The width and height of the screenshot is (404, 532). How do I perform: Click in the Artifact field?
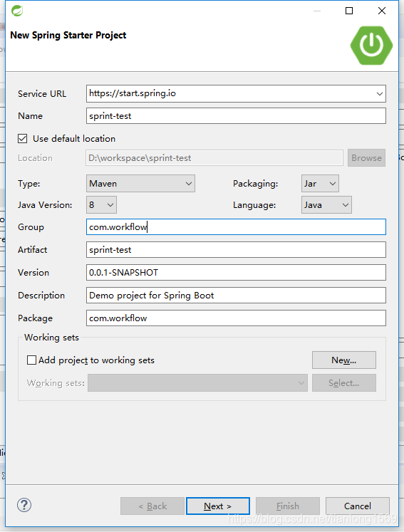coord(236,250)
